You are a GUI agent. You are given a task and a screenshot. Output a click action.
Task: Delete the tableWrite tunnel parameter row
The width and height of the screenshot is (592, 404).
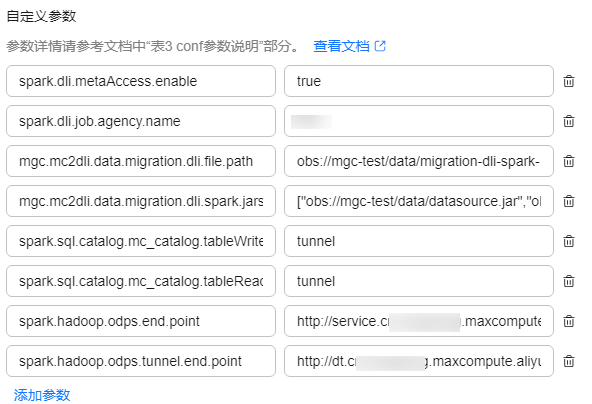569,241
